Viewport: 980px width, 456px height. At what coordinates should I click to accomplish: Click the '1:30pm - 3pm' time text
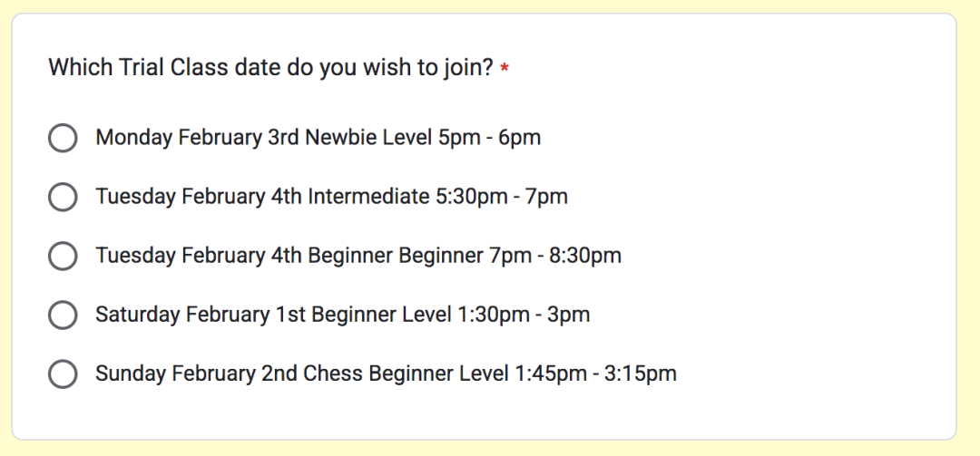521,315
